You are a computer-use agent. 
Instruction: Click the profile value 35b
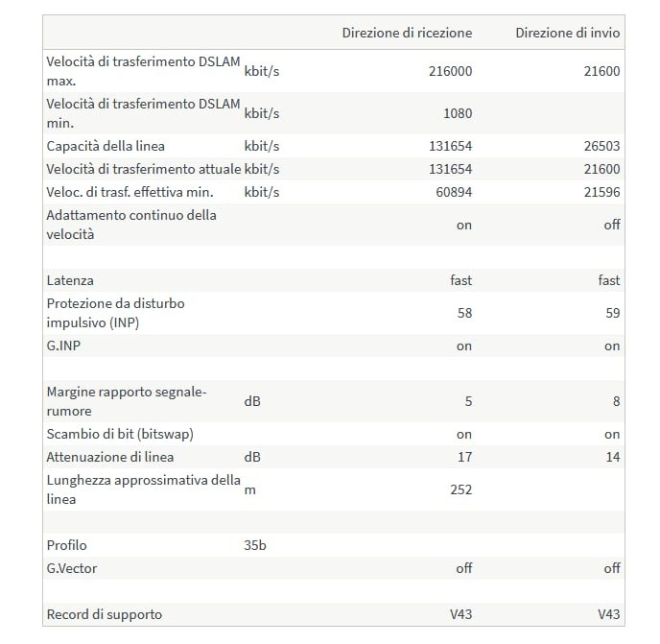255,545
